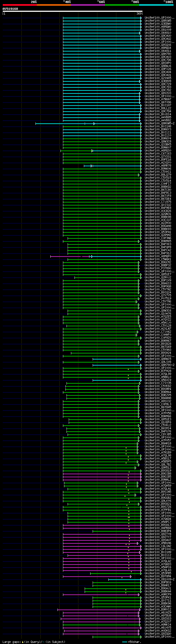176x644 pixels.
Task: Click the purple alignment bar for B9T8M4
Action: coord(97,576)
